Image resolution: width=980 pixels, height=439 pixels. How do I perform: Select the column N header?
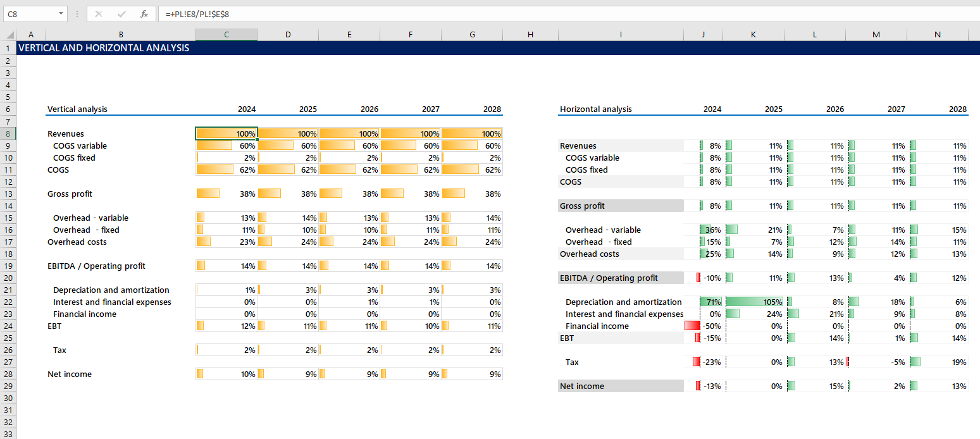point(937,35)
